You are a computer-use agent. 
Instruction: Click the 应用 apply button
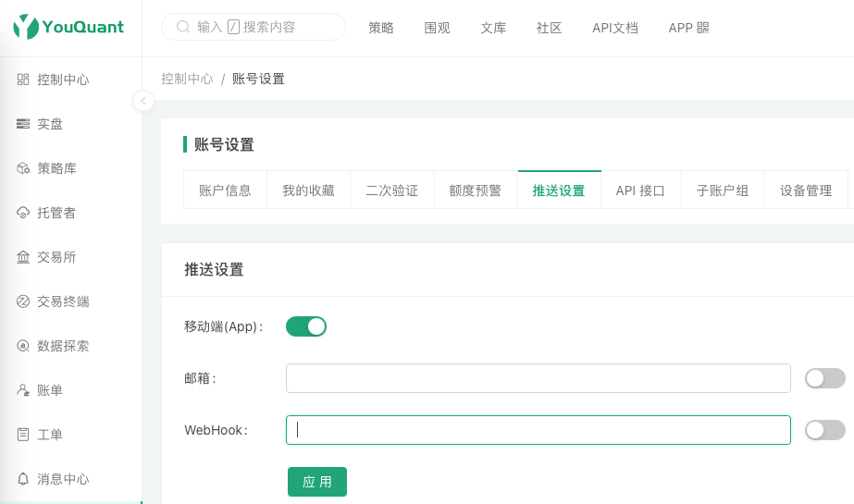[x=317, y=482]
